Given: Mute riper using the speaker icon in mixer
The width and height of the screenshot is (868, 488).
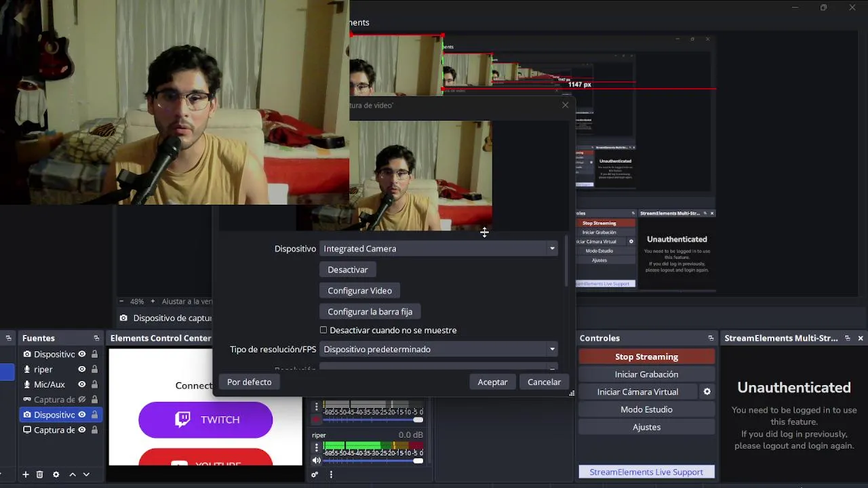Looking at the screenshot, I should (316, 460).
